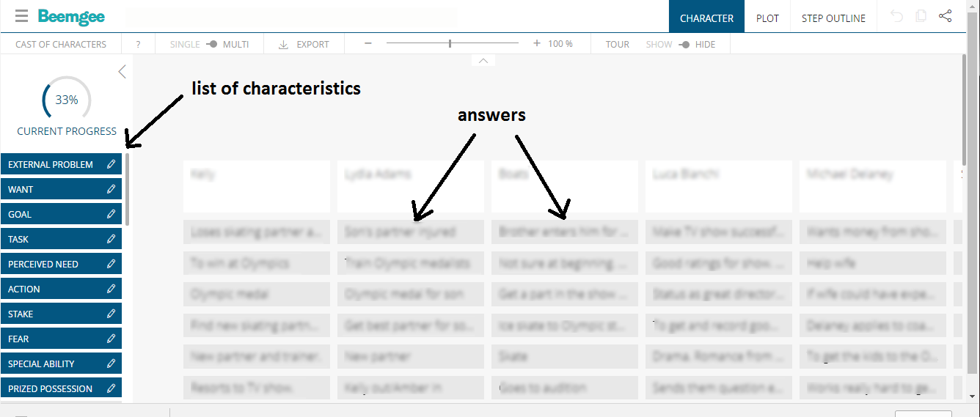Click the question mark help button
980x417 pixels.
[138, 44]
